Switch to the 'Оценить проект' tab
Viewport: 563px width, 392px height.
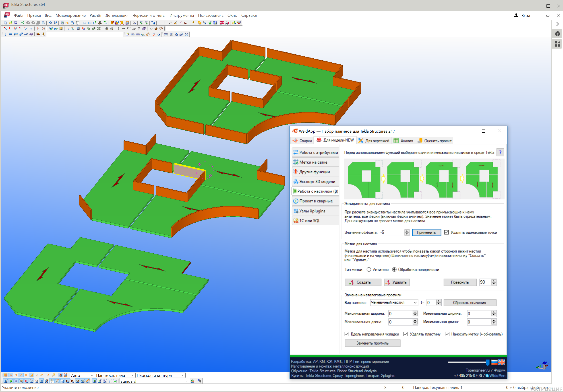[x=434, y=141]
